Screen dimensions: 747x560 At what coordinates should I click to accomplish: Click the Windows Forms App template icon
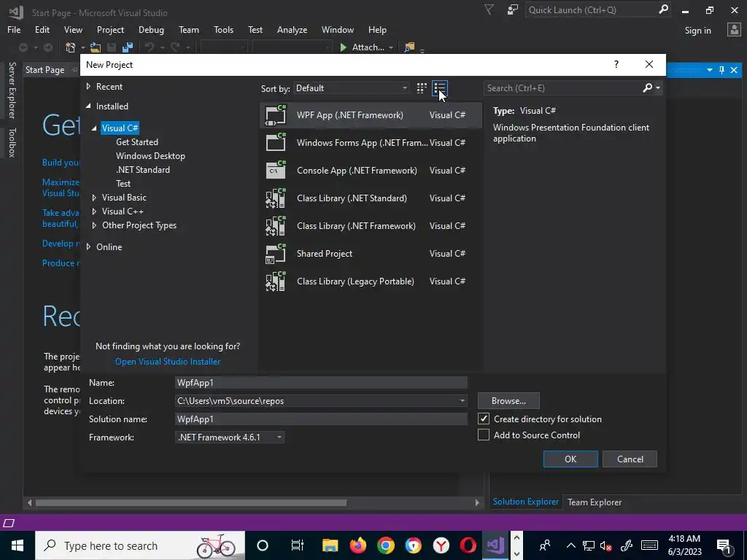tap(275, 142)
